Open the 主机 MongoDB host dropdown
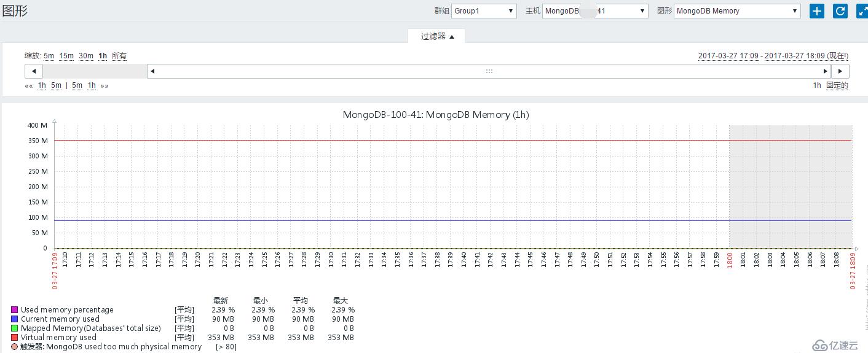The width and height of the screenshot is (868, 353). (595, 11)
